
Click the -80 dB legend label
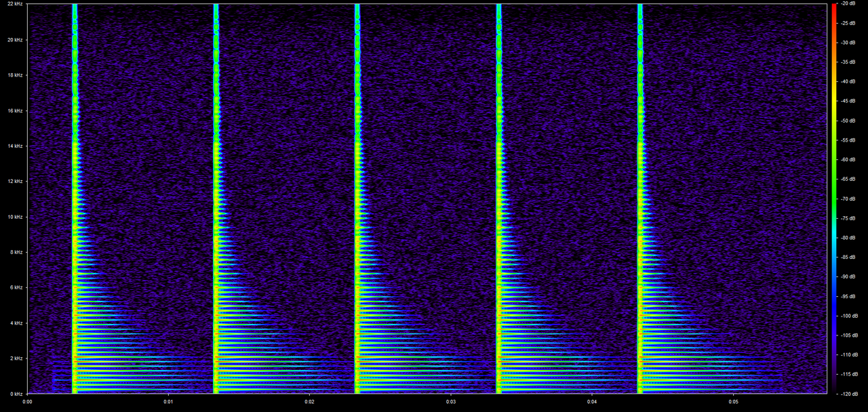point(848,238)
